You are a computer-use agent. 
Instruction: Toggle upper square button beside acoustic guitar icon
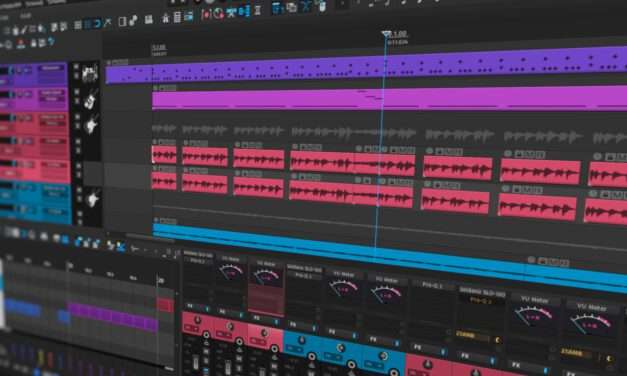pos(77,92)
